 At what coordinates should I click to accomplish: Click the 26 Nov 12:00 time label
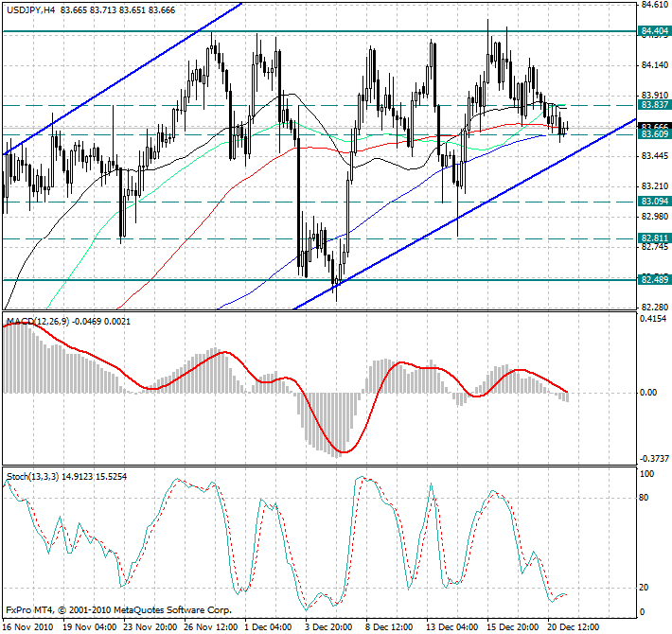pos(211,627)
